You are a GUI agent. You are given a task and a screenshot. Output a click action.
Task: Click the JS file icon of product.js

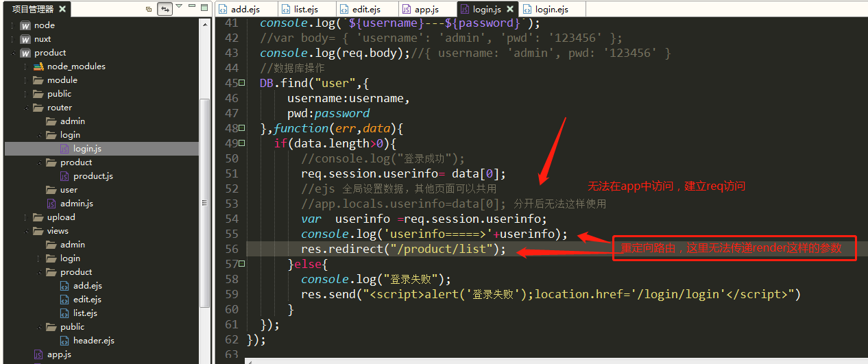64,176
